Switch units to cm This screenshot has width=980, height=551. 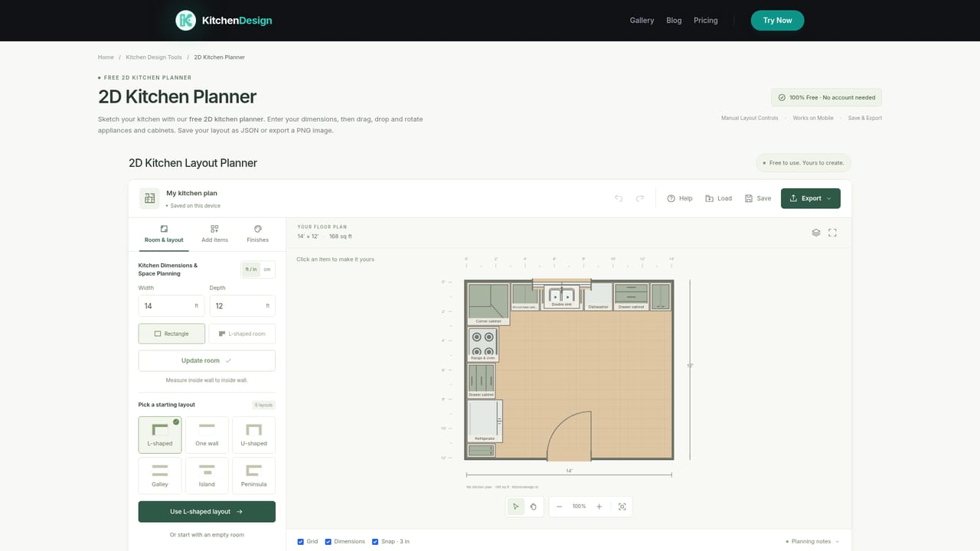pos(267,269)
